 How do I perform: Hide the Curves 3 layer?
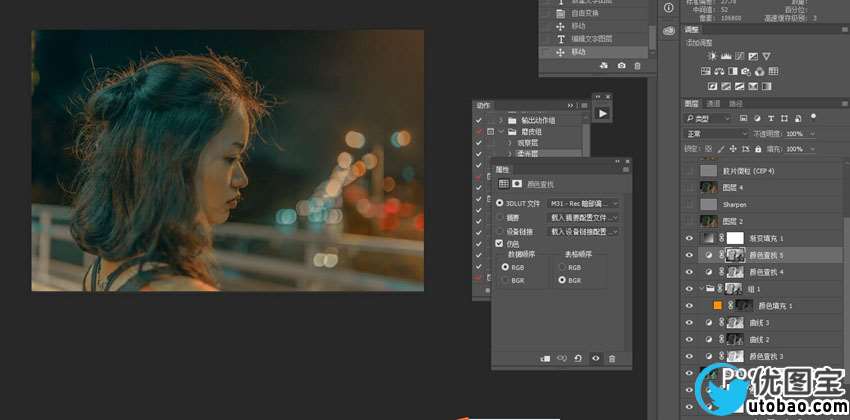click(x=689, y=322)
